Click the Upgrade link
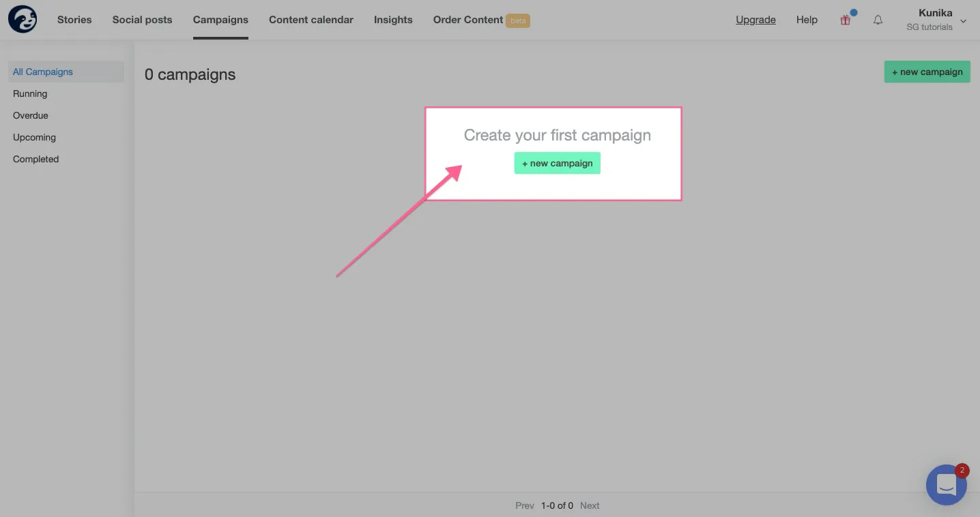This screenshot has width=980, height=517. tap(755, 20)
